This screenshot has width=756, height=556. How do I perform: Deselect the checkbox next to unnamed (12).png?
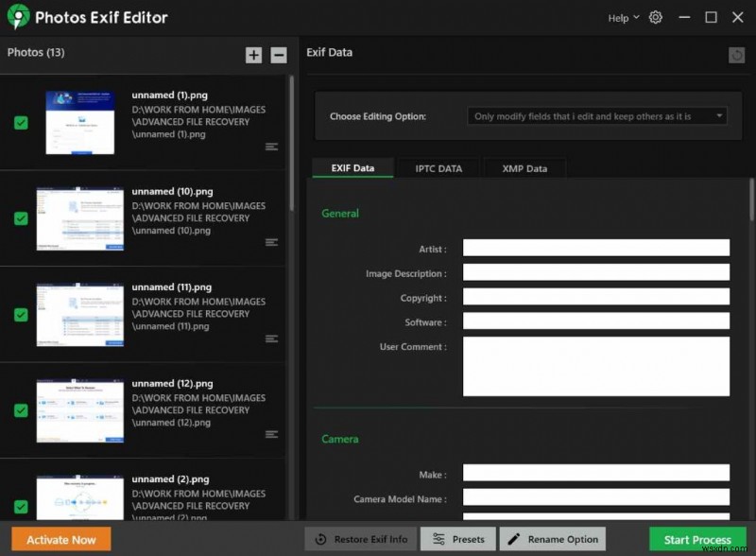coord(20,410)
